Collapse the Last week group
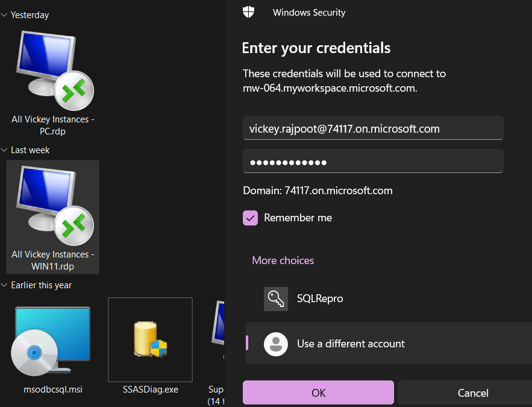 coord(4,150)
